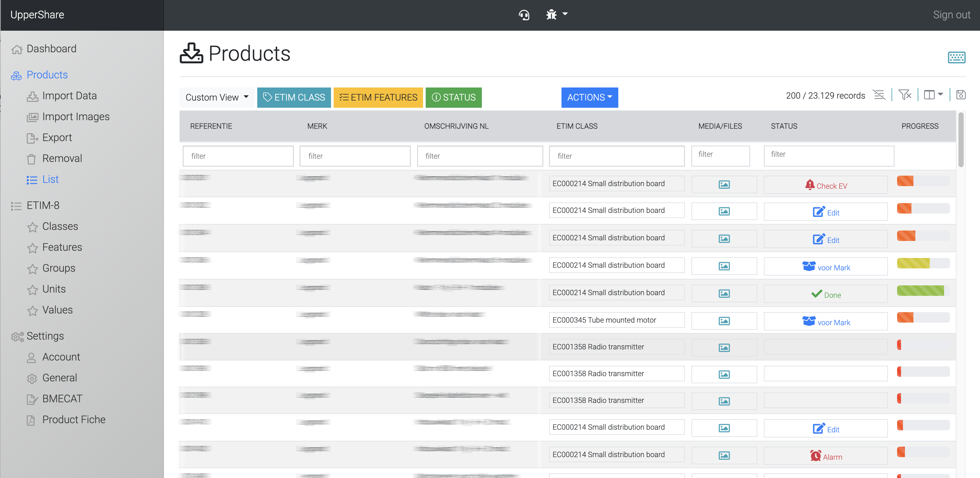This screenshot has height=478, width=980.
Task: Open Import Images in sidebar
Action: [x=76, y=117]
